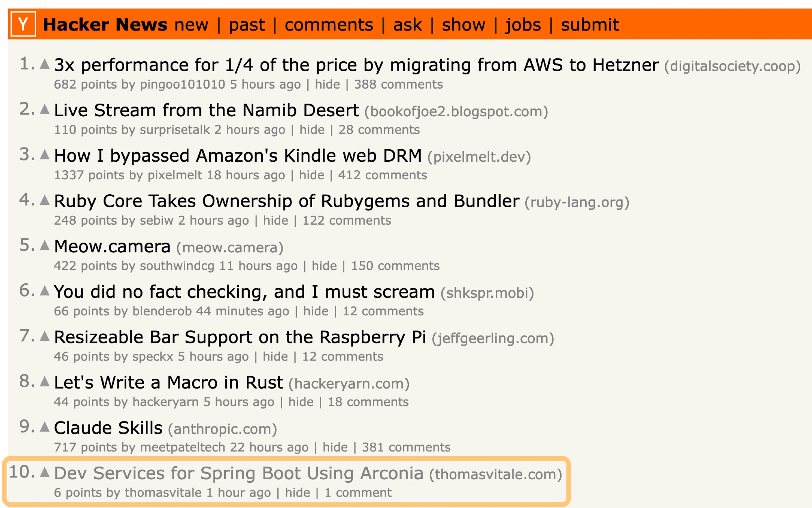Open 'Ruby Core Takes Ownership of Rubygems' story

(x=287, y=201)
